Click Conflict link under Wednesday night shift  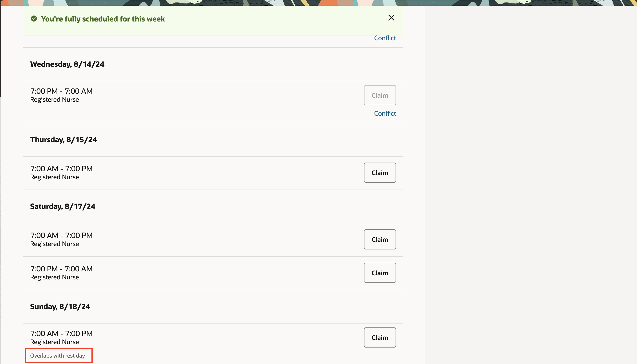[385, 113]
